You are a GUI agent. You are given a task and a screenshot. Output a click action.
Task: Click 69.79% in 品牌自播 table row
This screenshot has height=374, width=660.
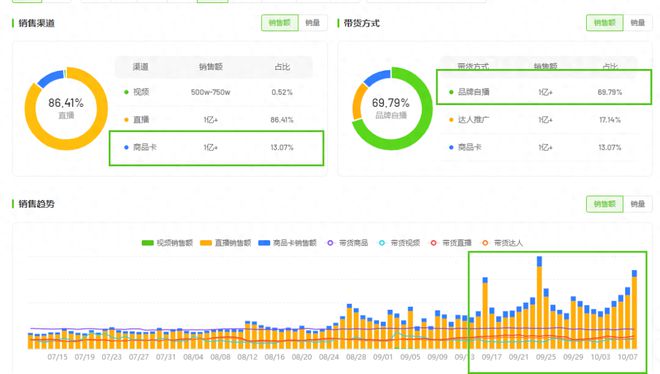click(x=610, y=92)
